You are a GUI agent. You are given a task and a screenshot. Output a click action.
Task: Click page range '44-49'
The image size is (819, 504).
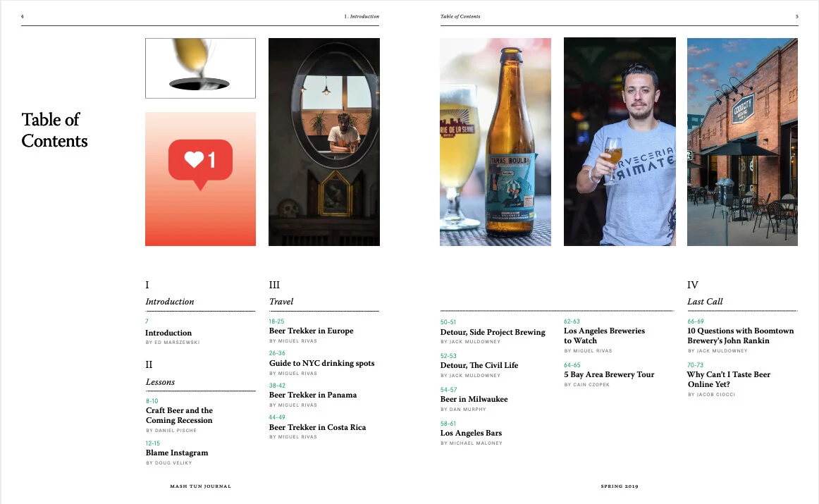point(278,417)
